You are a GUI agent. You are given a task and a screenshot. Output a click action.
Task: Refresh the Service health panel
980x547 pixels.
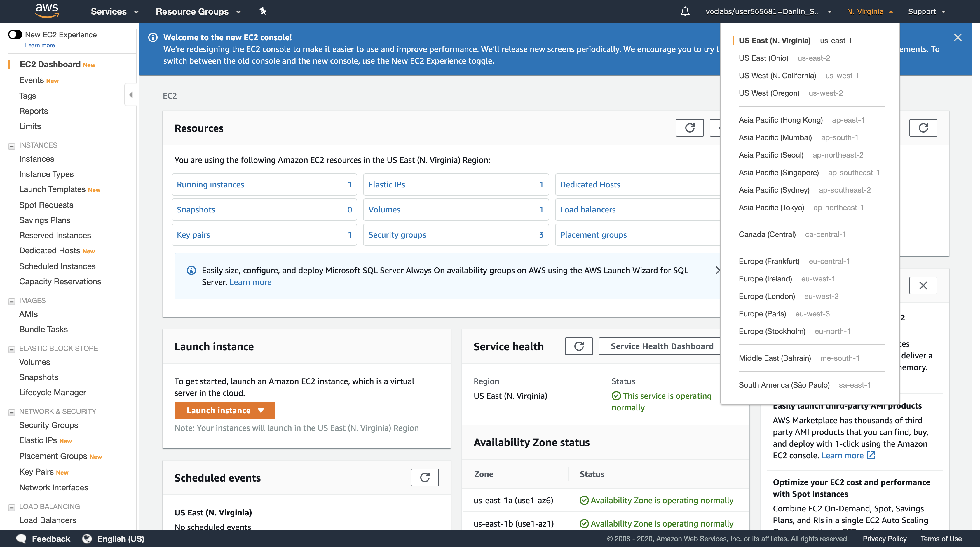pos(579,346)
